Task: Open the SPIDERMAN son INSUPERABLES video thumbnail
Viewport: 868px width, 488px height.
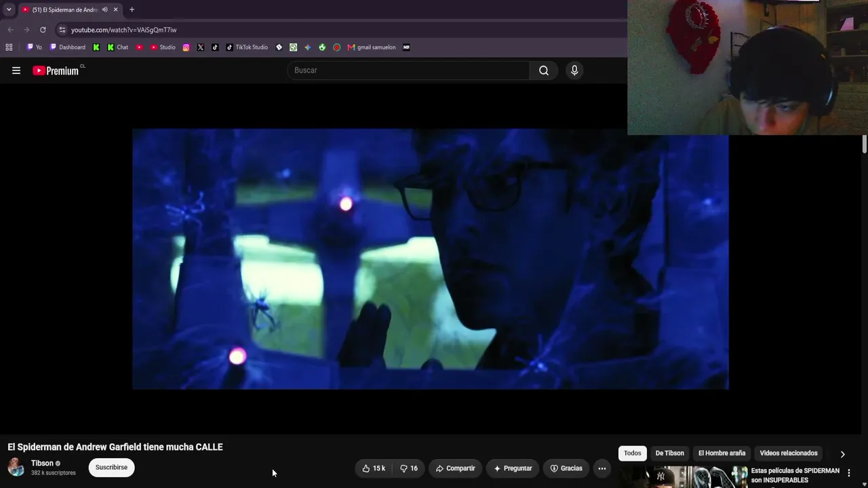Action: click(683, 477)
